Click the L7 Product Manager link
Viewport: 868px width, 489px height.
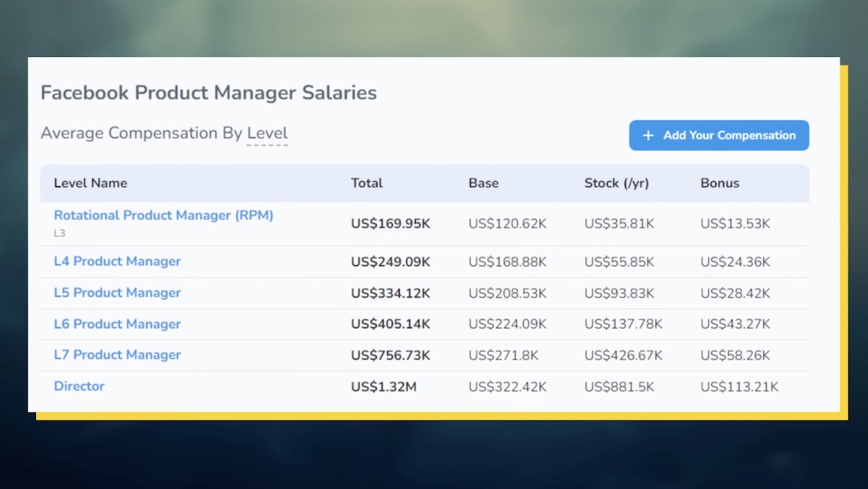117,355
